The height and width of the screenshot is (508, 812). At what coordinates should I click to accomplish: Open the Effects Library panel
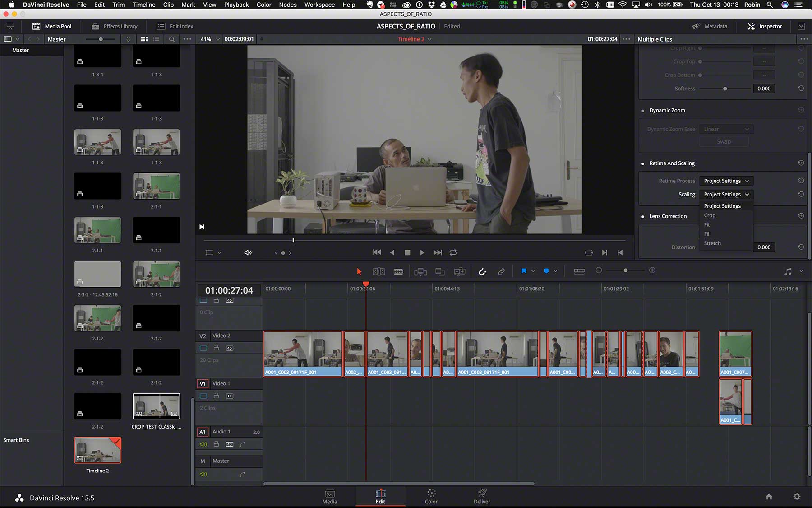(115, 26)
